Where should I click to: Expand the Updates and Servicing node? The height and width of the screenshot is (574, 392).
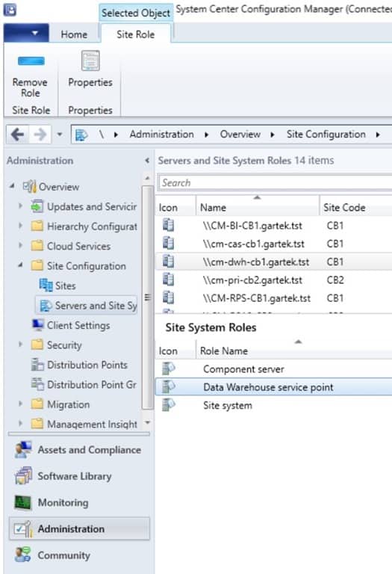[x=20, y=206]
